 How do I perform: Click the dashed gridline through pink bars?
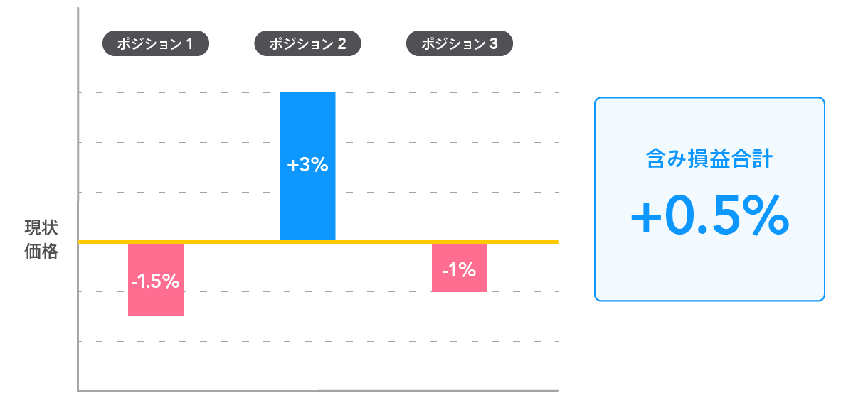pyautogui.click(x=318, y=292)
